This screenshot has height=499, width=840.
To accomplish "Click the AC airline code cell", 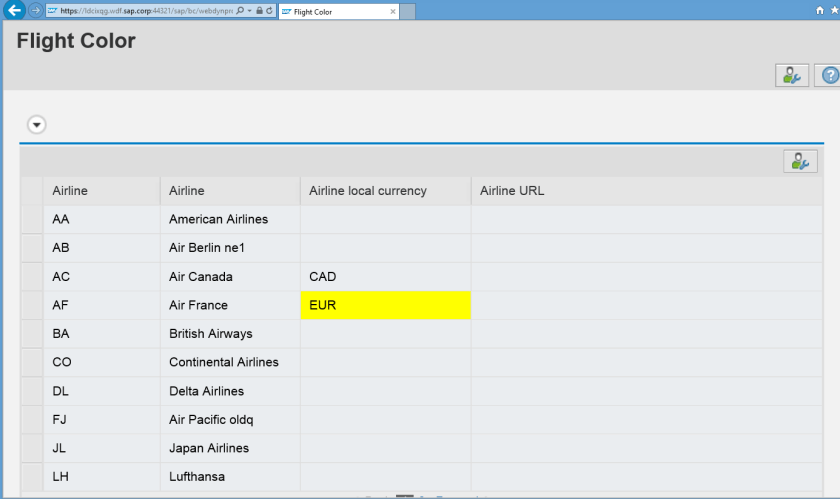I will (101, 277).
